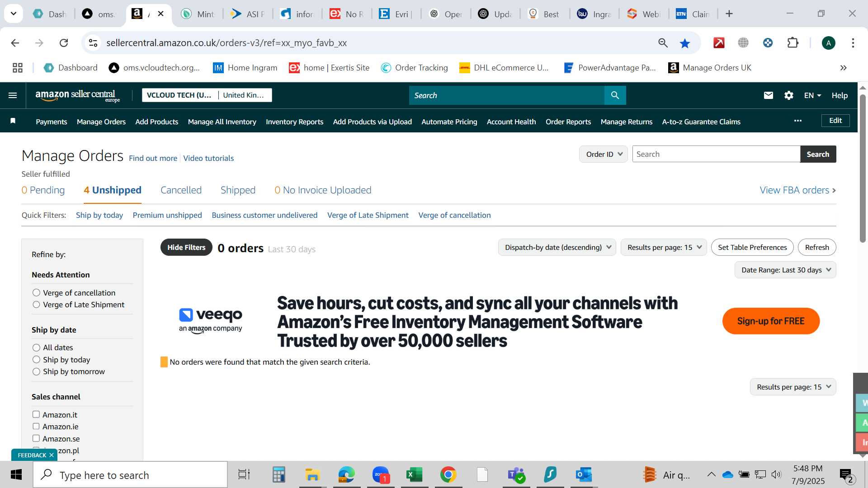The width and height of the screenshot is (868, 488).
Task: Open the Chrome profile avatar A
Action: click(x=828, y=43)
